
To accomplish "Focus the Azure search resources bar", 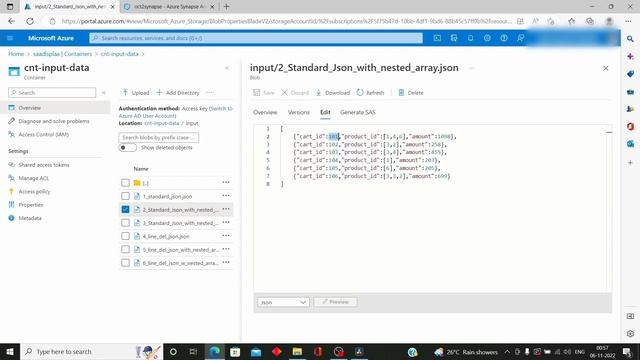I will pos(256,38).
